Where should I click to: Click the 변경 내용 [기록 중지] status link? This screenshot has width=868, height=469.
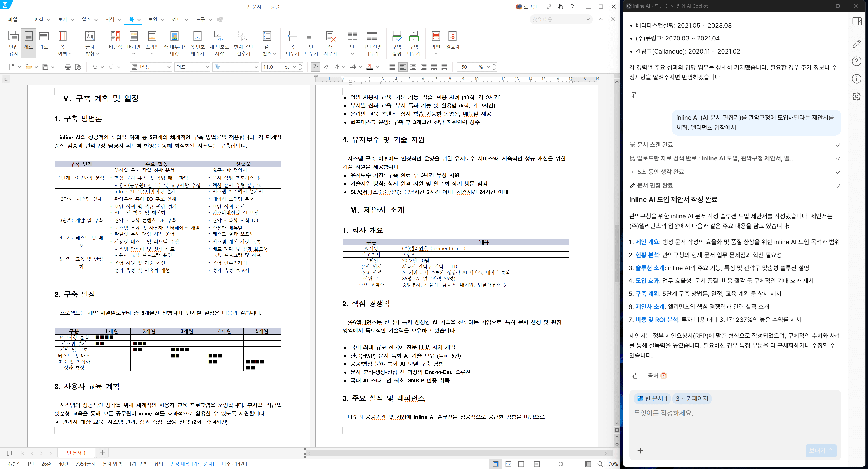coord(192,464)
